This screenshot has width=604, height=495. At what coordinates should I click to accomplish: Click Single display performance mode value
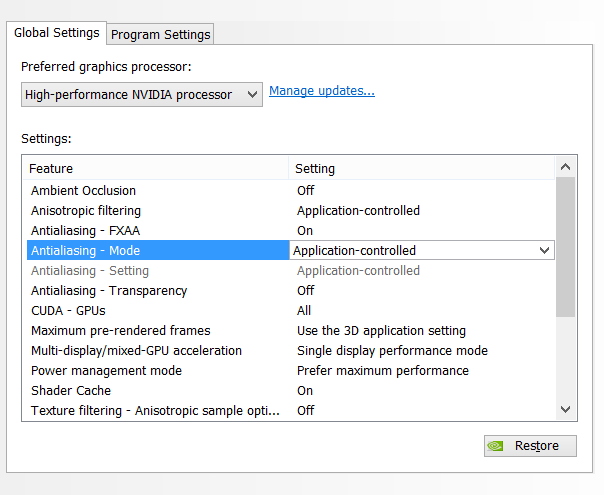392,351
